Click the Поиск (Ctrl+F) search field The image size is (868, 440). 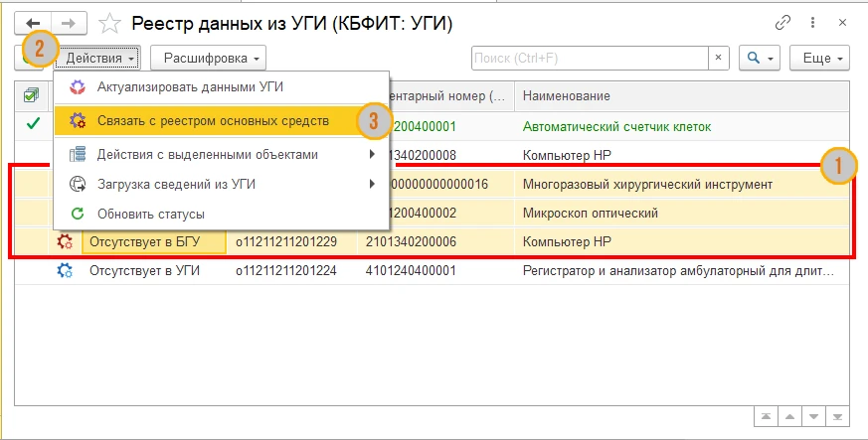(x=590, y=58)
